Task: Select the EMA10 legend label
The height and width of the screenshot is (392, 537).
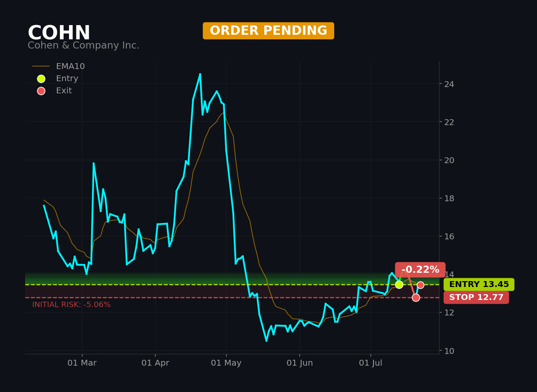Action: click(70, 67)
